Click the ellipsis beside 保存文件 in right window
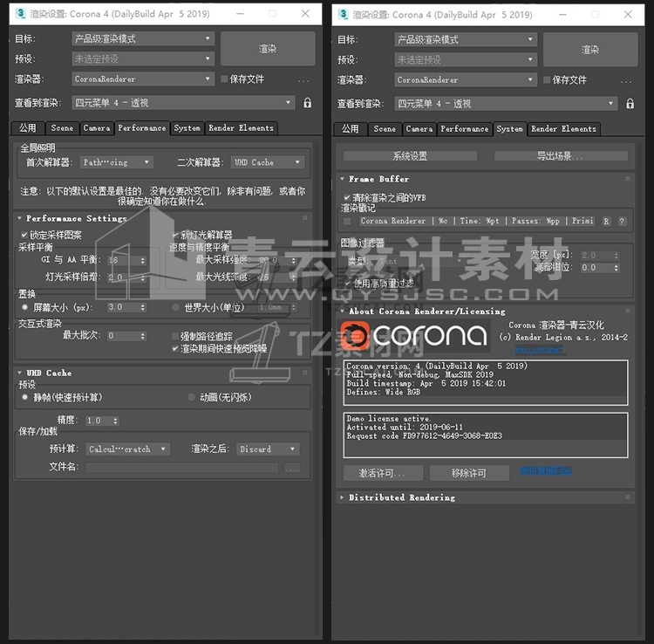Viewport: 654px width, 644px height. pos(626,80)
